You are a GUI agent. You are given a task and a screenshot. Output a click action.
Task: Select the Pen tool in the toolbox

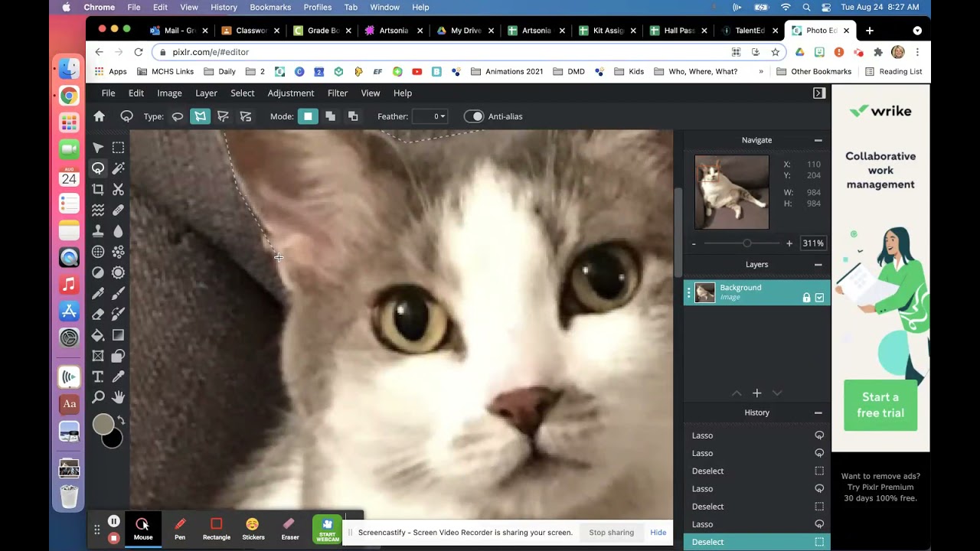98,293
